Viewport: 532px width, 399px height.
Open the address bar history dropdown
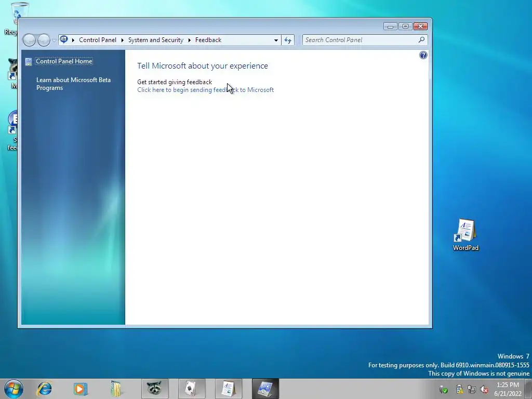coord(276,40)
